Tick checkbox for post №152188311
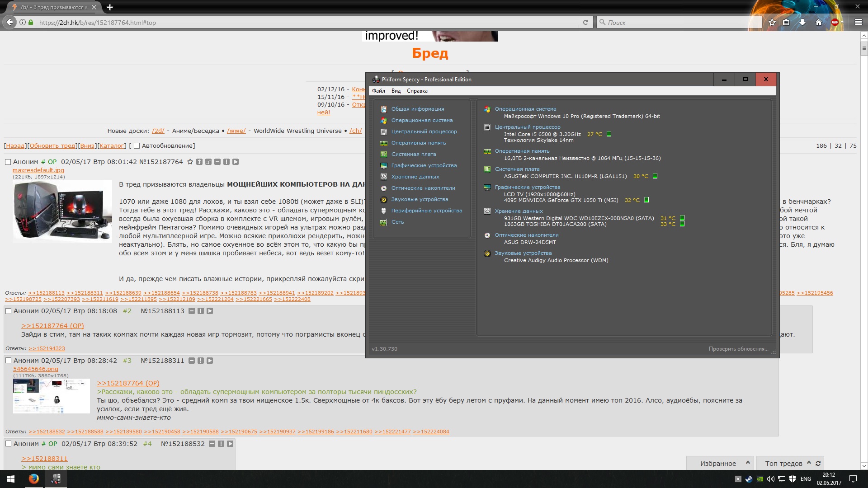This screenshot has height=488, width=868. pyautogui.click(x=8, y=361)
